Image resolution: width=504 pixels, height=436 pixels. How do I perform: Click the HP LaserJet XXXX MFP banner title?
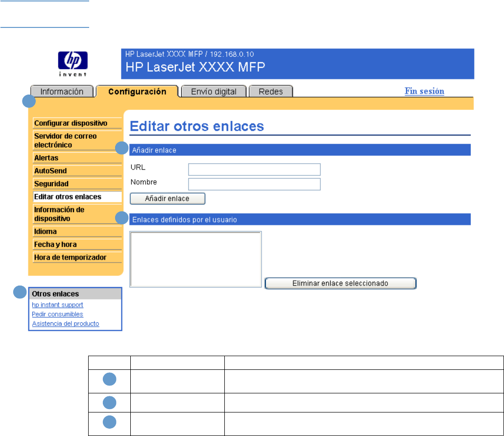(195, 67)
